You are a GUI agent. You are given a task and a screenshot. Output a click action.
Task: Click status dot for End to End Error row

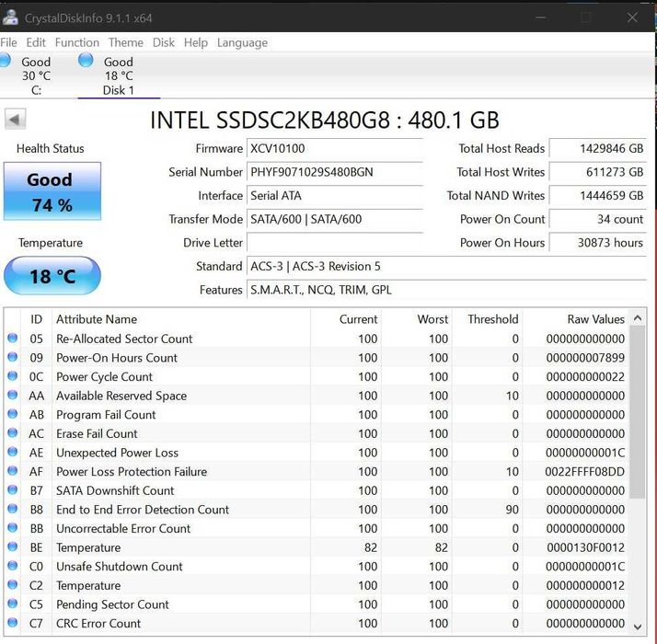click(13, 508)
